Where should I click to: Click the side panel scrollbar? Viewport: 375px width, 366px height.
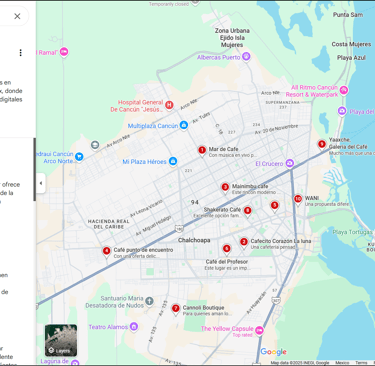tap(34, 170)
